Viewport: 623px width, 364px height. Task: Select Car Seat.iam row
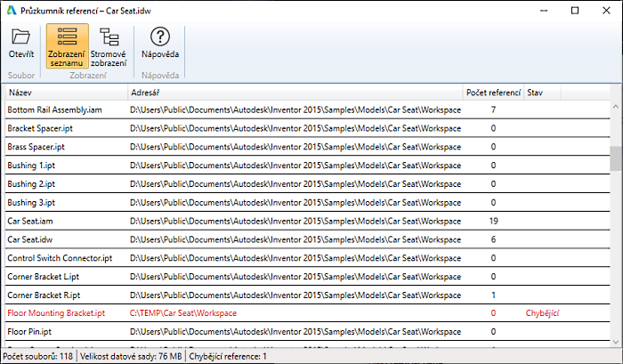(308, 221)
